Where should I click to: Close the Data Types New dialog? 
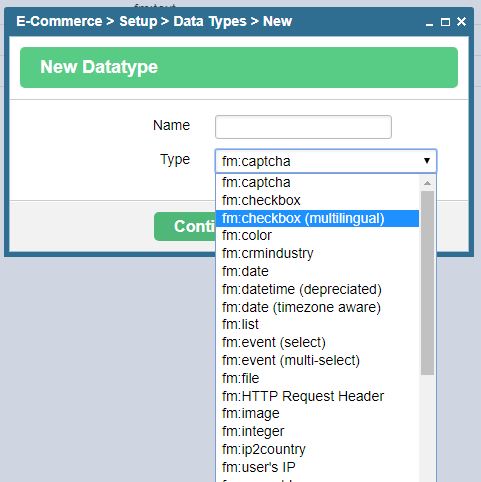click(461, 22)
